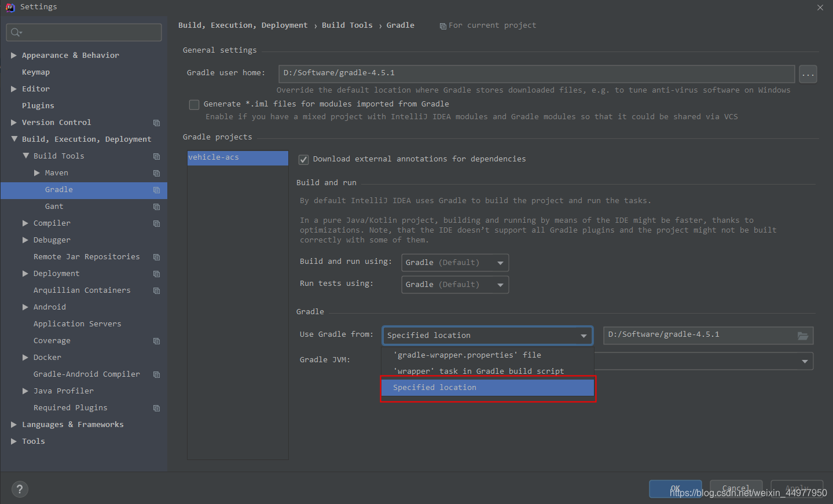Select the vehicle-acs Gradle project
The width and height of the screenshot is (833, 504).
click(x=237, y=158)
